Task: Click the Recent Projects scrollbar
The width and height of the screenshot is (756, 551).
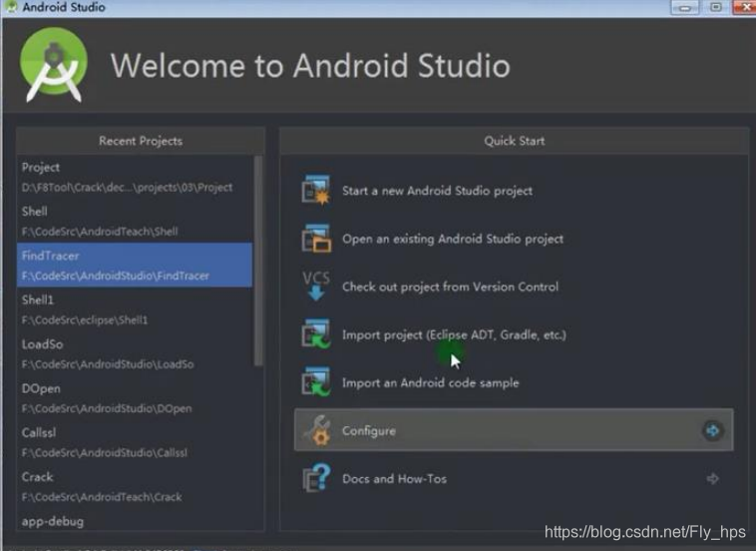Action: click(x=258, y=261)
